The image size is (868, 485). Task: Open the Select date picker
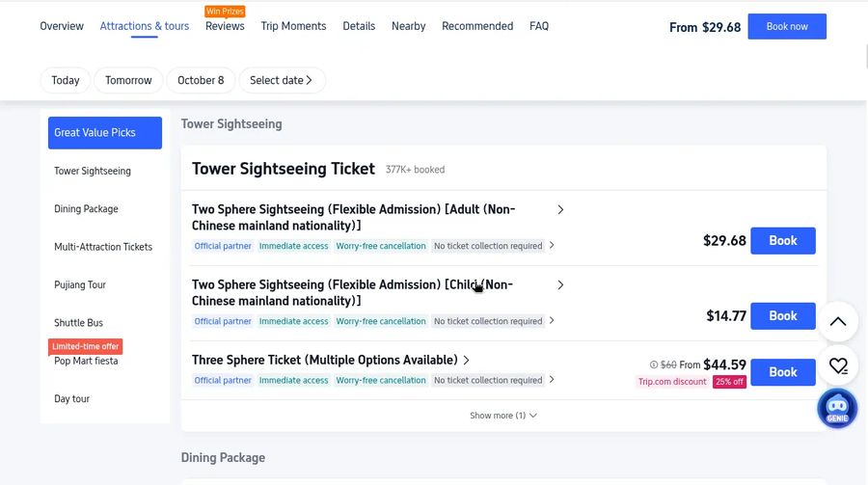coord(282,80)
